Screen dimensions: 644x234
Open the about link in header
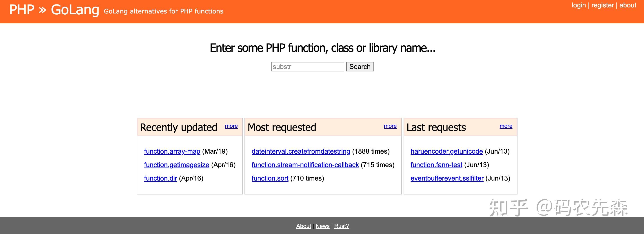628,5
